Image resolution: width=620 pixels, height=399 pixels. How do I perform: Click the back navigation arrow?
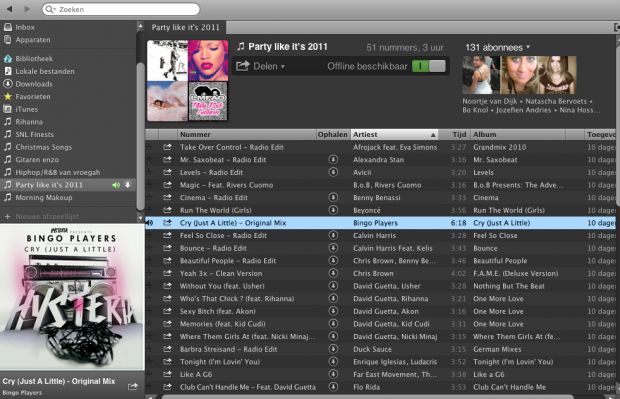click(9, 9)
